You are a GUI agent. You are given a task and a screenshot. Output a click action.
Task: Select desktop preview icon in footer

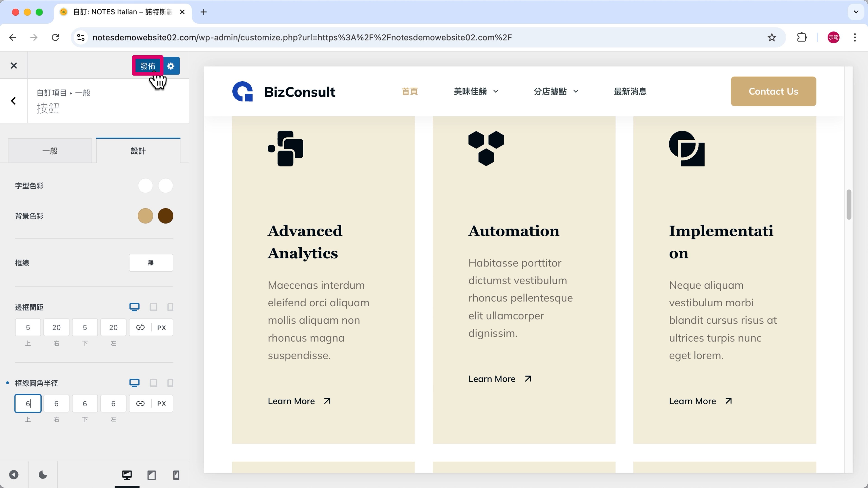point(127,475)
